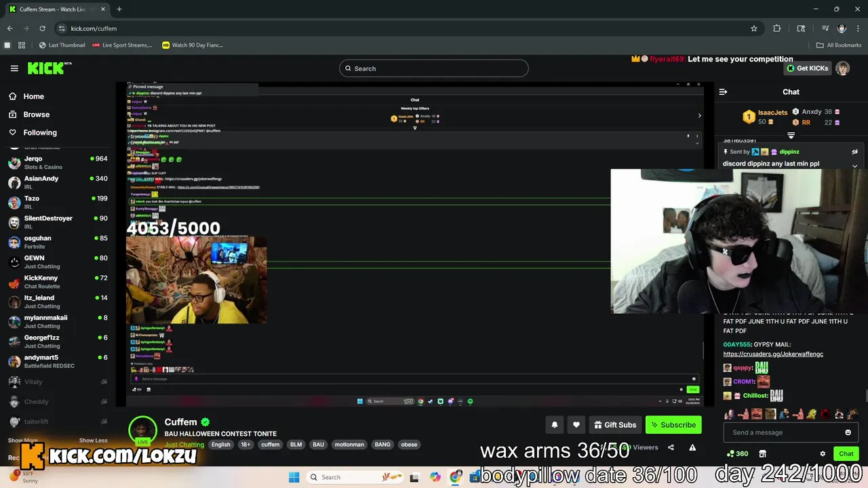Open mylannmakaii's channel in the sidebar

[57, 321]
